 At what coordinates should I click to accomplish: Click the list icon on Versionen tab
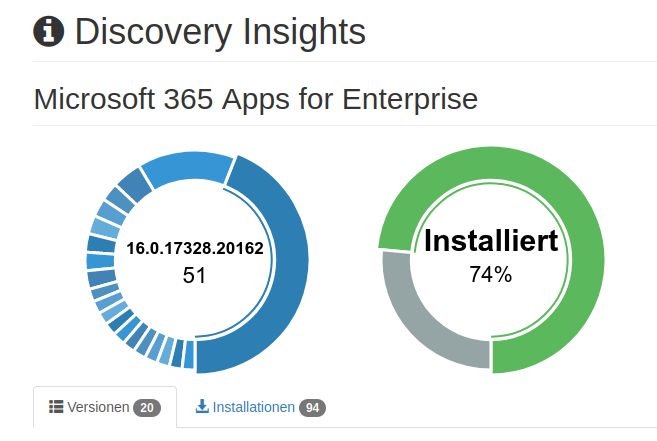(57, 407)
